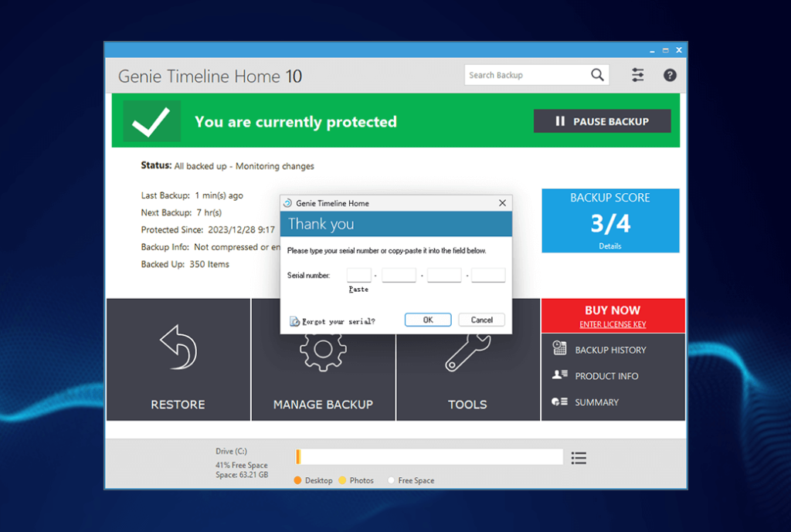Click the 'All backed up - Monitoring changes' status
Viewport: 791px width, 532px height.
tap(244, 167)
